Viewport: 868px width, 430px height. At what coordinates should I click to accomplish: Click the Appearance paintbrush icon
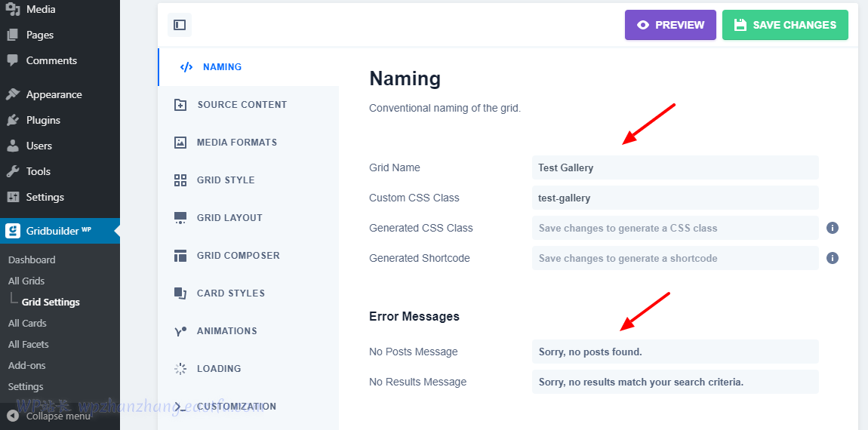(13, 94)
